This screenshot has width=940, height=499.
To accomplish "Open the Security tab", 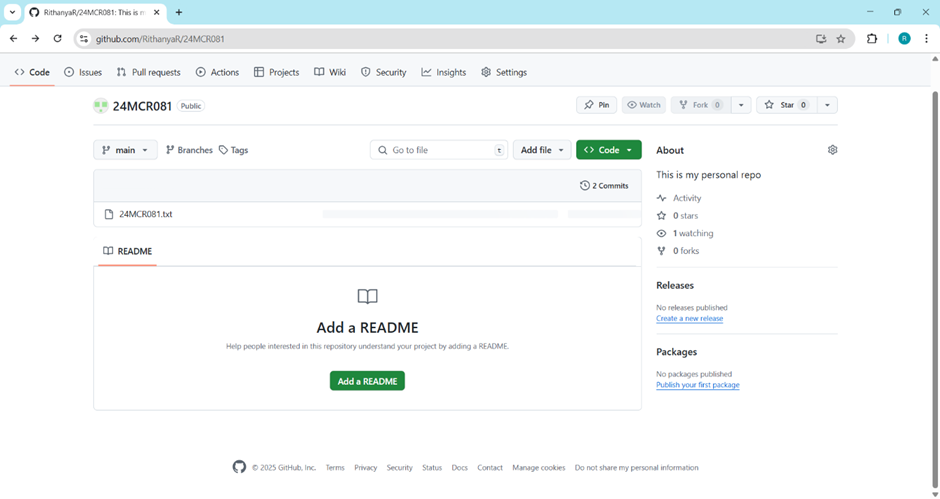I will [384, 72].
